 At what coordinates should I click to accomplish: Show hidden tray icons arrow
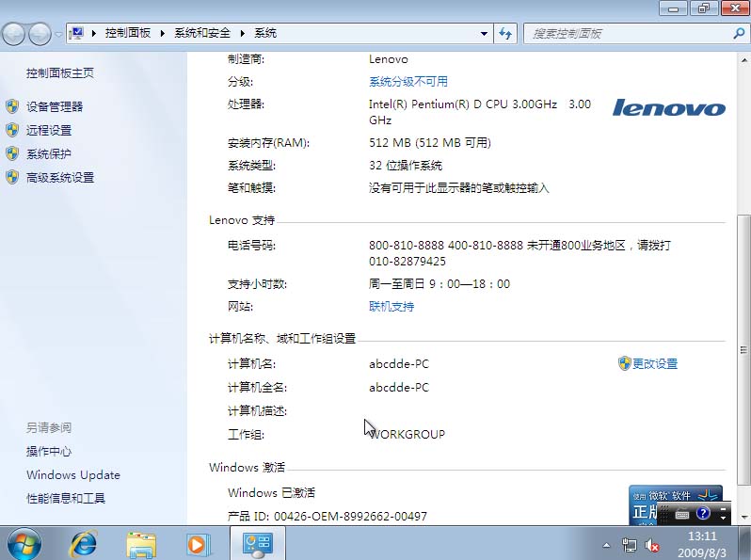606,545
